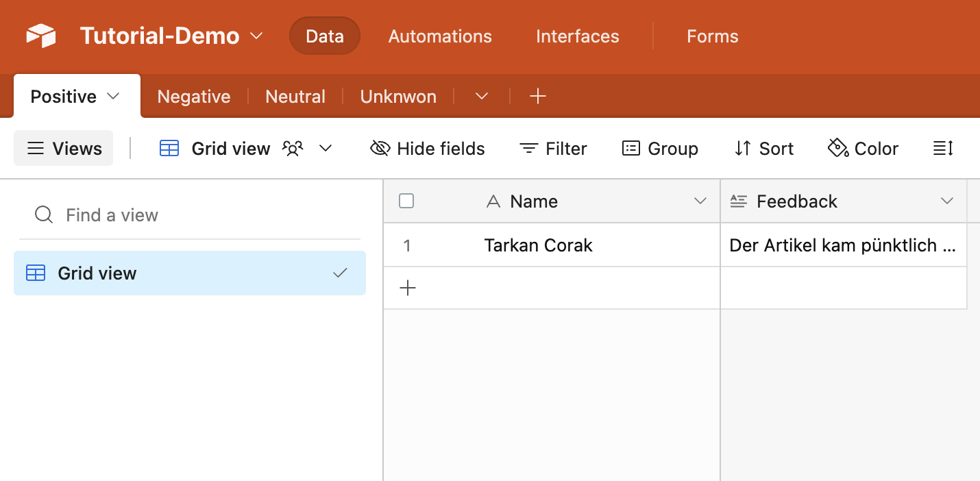Image resolution: width=980 pixels, height=481 pixels.
Task: Open the row height icon
Action: coord(943,149)
